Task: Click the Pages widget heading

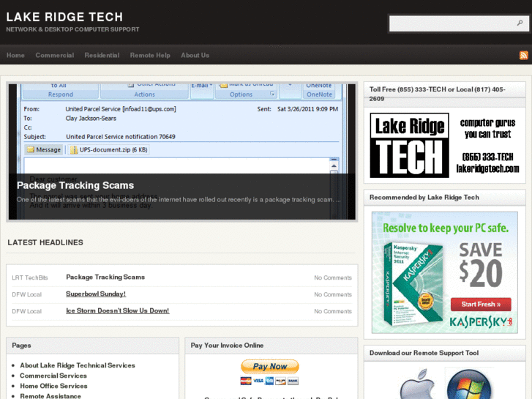Action: (21, 346)
